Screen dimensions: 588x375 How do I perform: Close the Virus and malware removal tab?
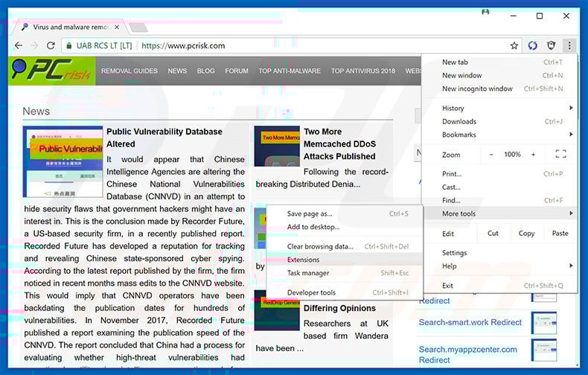coord(117,27)
